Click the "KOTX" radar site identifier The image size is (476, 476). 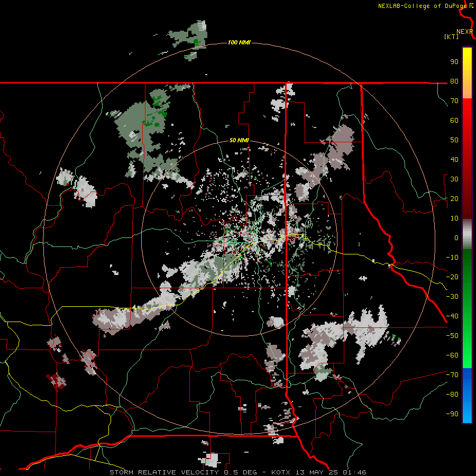point(280,472)
